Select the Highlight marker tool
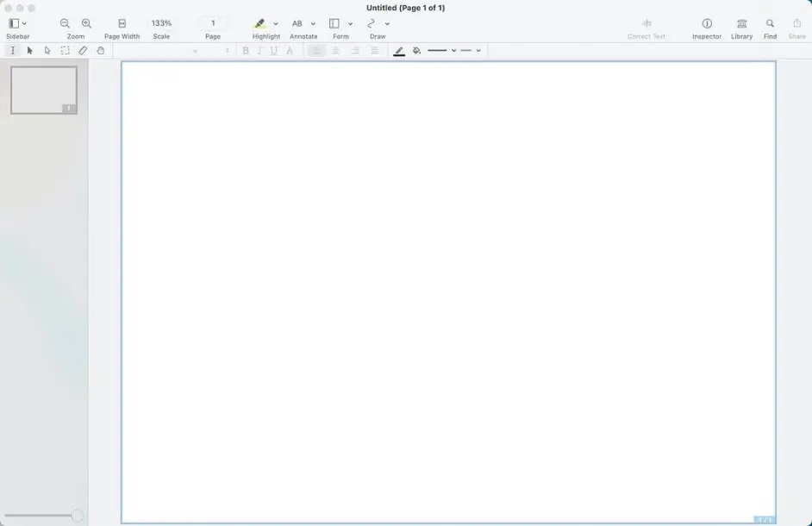The width and height of the screenshot is (812, 526). point(259,24)
